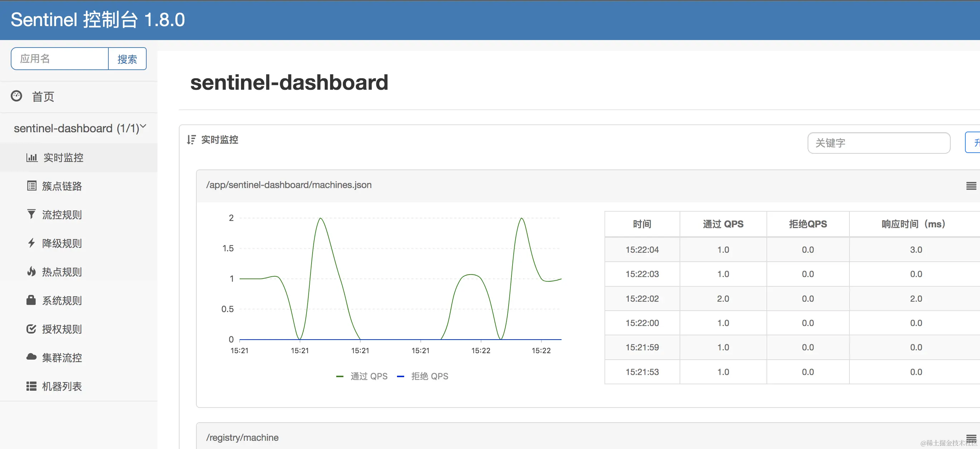Click the 时间 column header
Viewport: 980px width, 449px height.
[x=642, y=224]
